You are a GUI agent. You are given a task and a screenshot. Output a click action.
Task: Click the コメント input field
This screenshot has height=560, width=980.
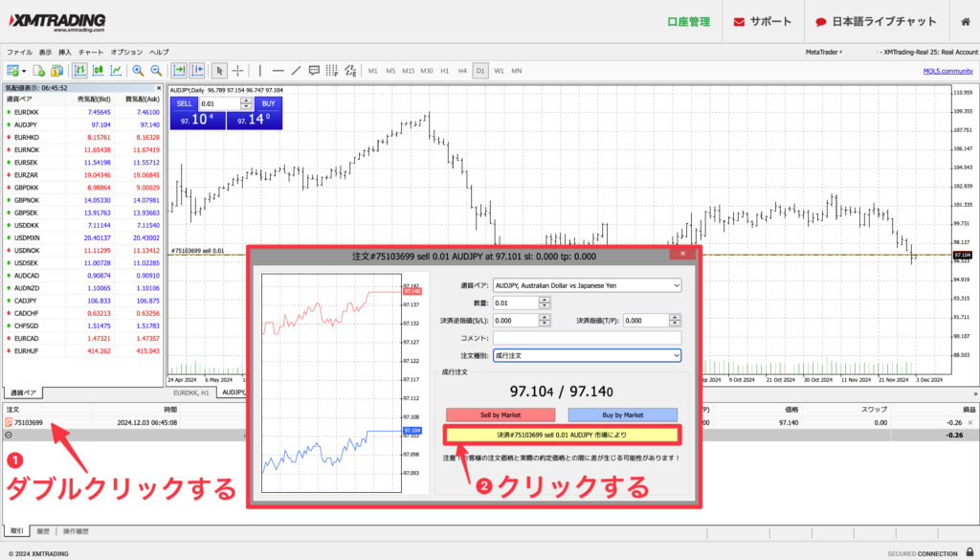tap(586, 338)
